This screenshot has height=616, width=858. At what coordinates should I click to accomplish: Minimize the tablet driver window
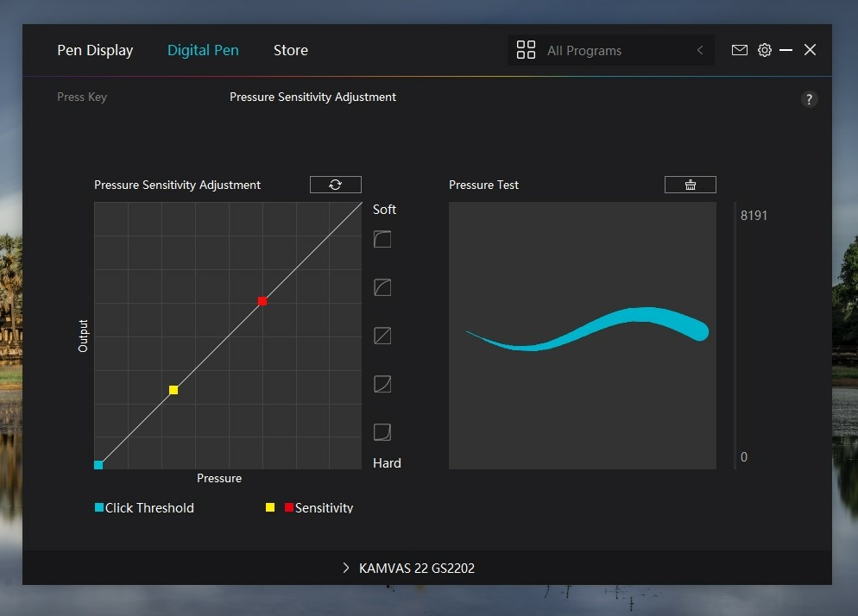pyautogui.click(x=785, y=50)
